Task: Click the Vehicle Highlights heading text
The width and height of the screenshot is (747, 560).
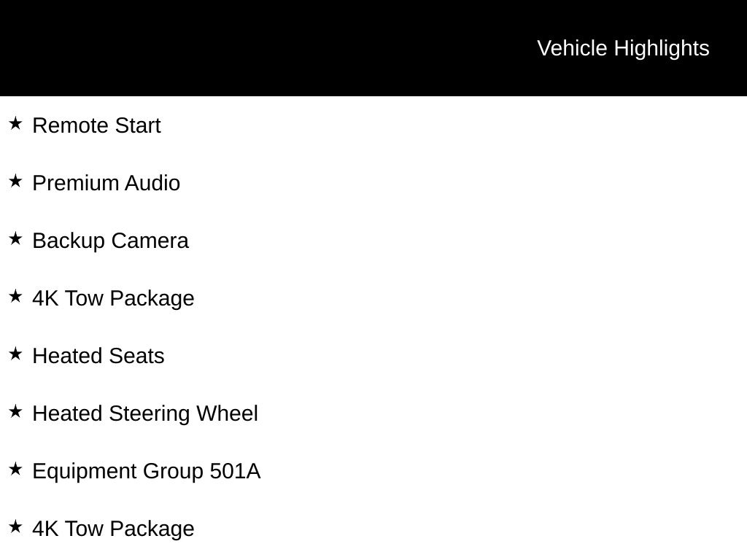Action: point(623,48)
